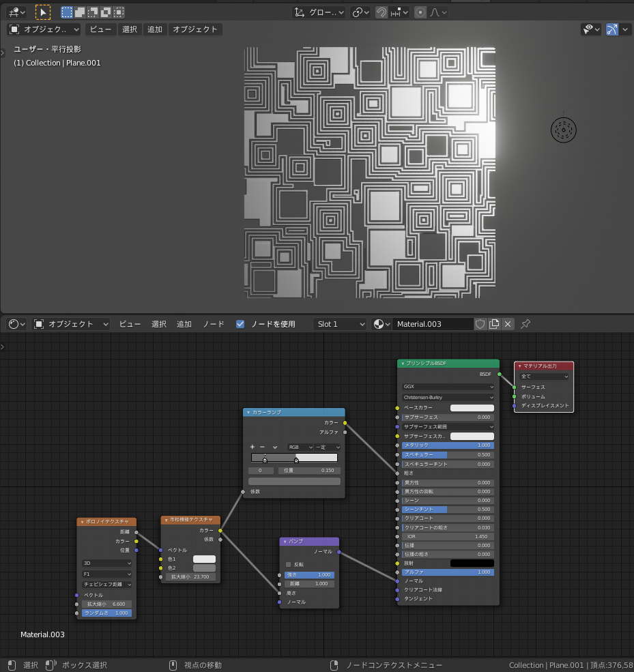Image resolution: width=634 pixels, height=672 pixels.
Task: Click the fake user shield icon
Action: point(480,324)
